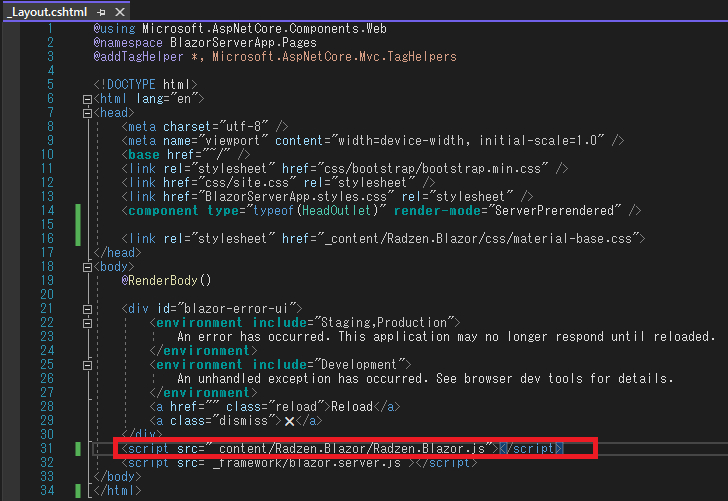Click the @RenderBody() line
Image resolution: width=728 pixels, height=501 pixels.
pos(166,280)
